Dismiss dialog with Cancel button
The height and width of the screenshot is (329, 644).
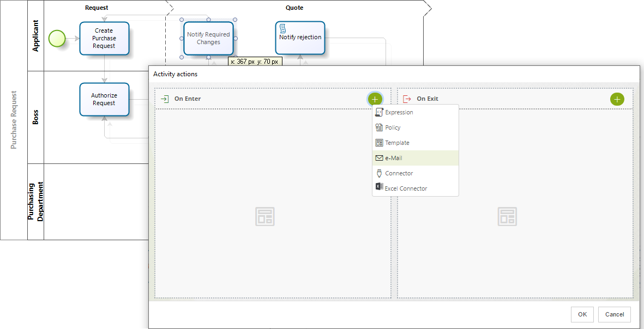coord(615,315)
